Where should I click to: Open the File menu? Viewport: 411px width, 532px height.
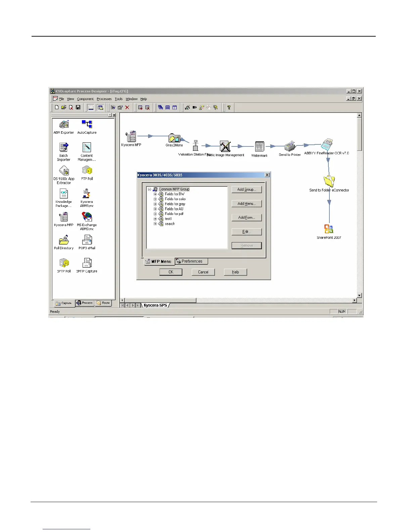click(x=61, y=99)
